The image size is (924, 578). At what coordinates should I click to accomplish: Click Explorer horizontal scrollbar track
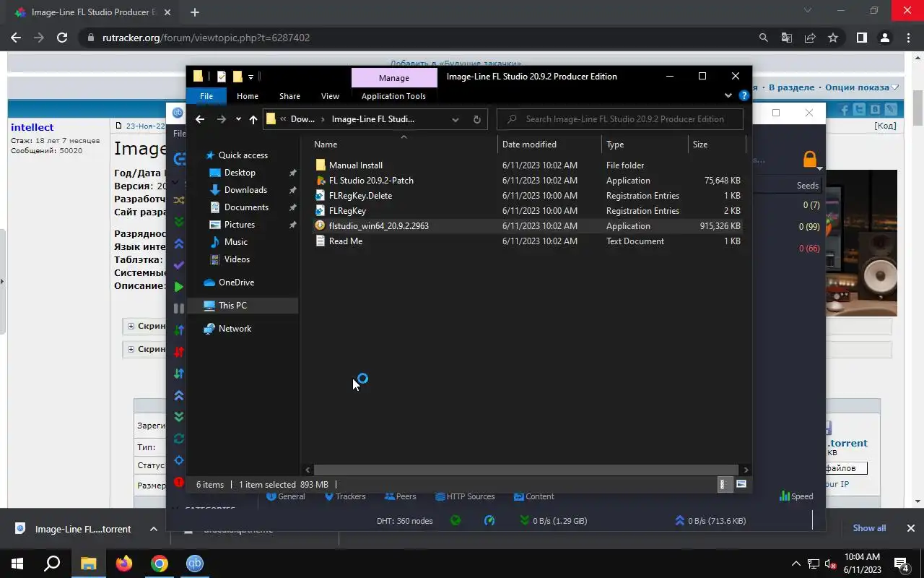pos(526,470)
